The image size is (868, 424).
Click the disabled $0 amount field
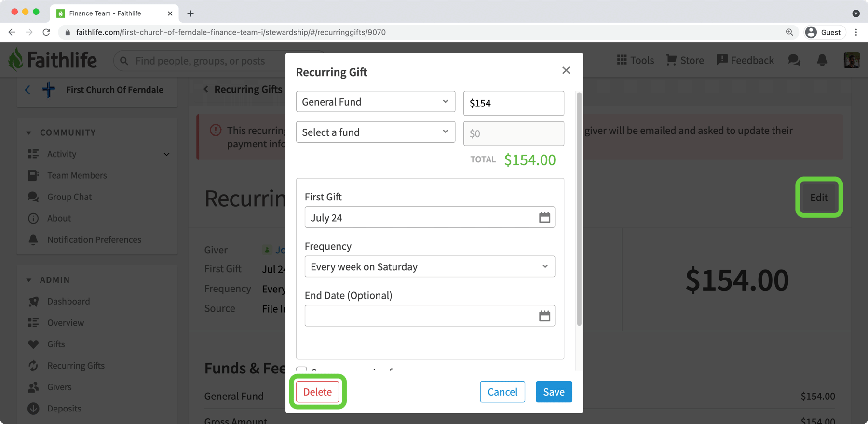(x=514, y=133)
